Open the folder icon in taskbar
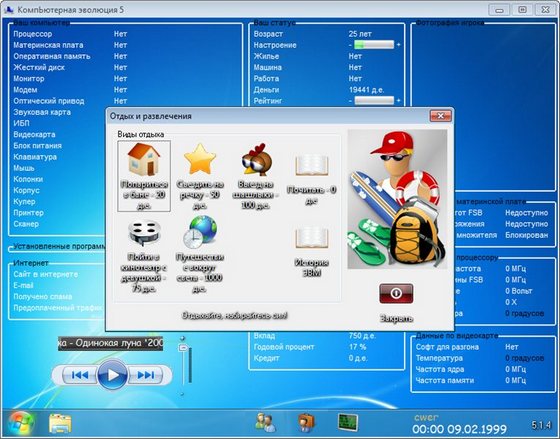The image size is (560, 439). point(60,424)
